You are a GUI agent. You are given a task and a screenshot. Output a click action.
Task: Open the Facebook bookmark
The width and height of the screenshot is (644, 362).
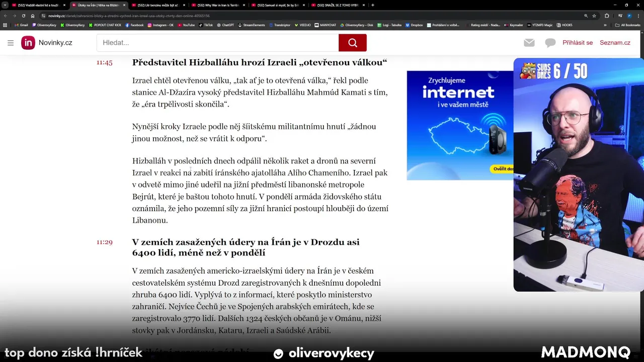point(134,25)
